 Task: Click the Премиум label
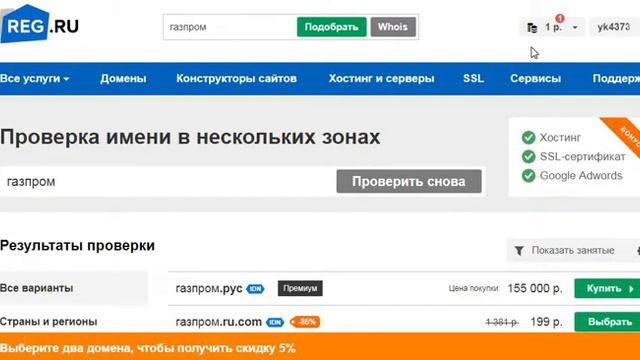point(300,288)
